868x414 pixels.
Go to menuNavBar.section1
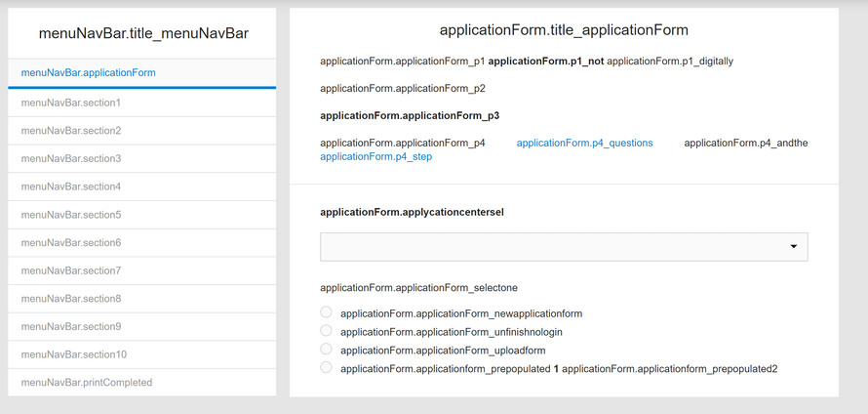[x=141, y=103]
